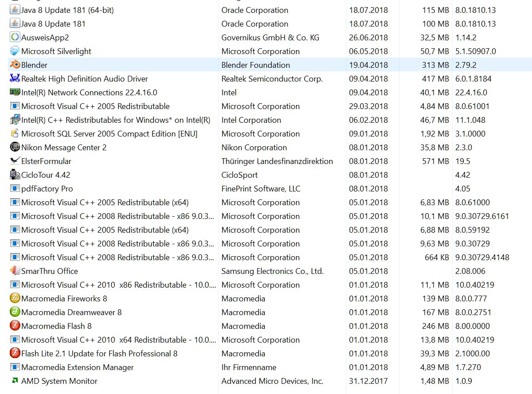
Task: Click the Flash Lite 2.1 Update icon
Action: (15, 353)
